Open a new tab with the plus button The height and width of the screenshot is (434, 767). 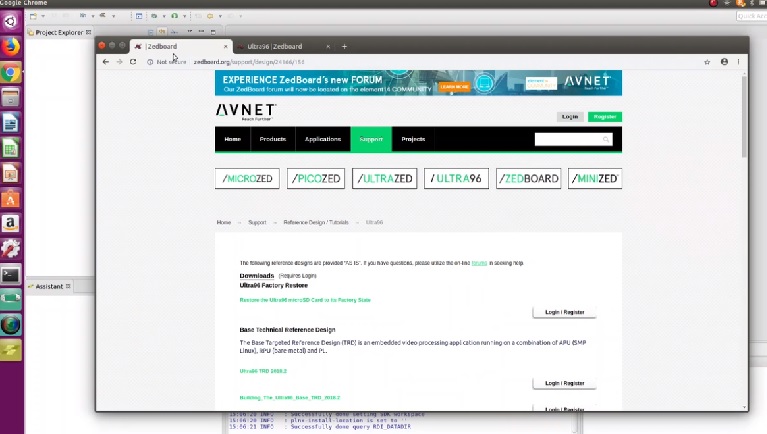pyautogui.click(x=344, y=46)
